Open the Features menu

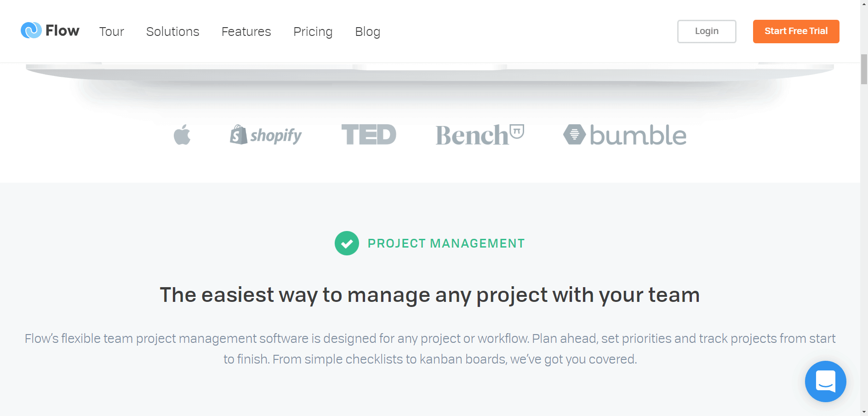pos(246,31)
